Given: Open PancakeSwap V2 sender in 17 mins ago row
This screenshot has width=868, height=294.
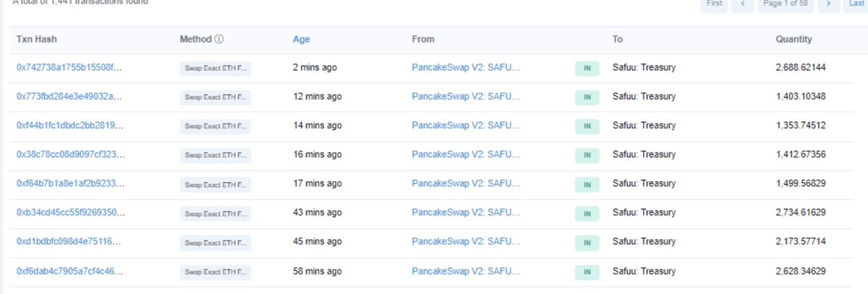Looking at the screenshot, I should [x=466, y=183].
